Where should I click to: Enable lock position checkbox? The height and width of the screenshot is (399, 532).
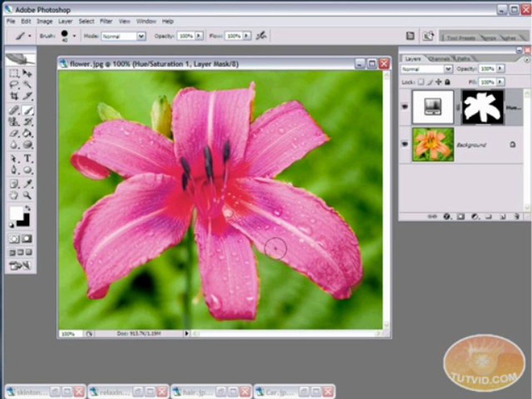point(439,82)
